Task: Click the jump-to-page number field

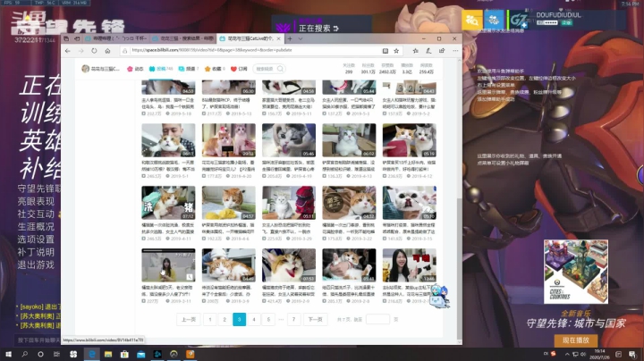Action: click(377, 319)
